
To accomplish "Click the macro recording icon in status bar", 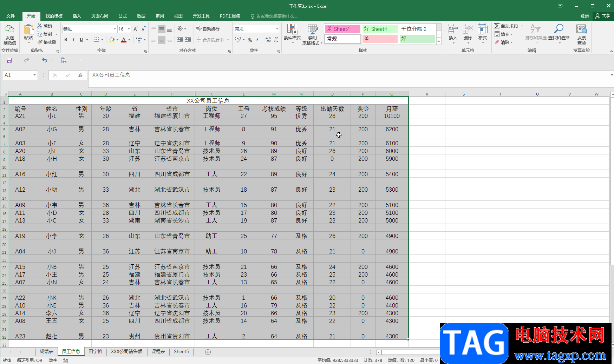I will pyautogui.click(x=66, y=360).
